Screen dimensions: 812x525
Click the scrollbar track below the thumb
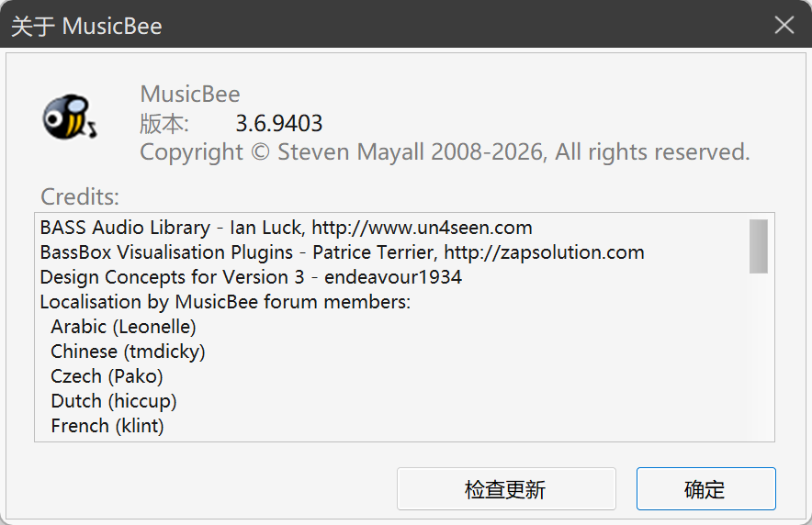pos(758,356)
